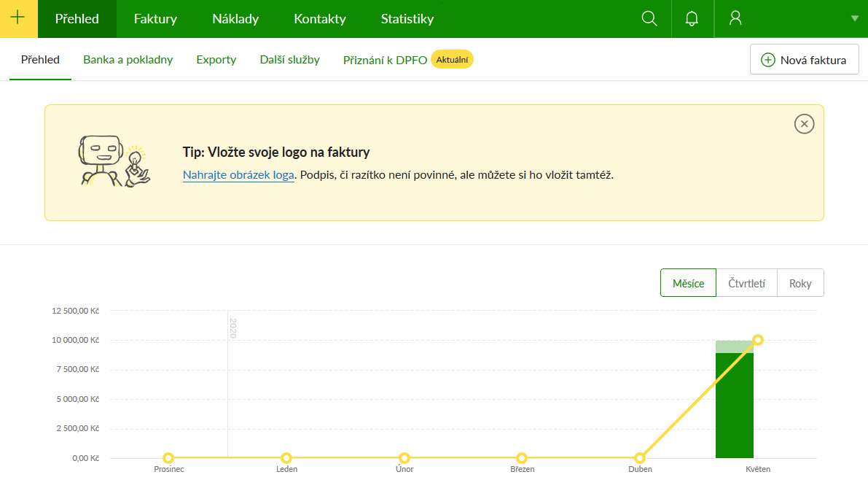The image size is (868, 488).
Task: Dismiss the logo tip banner
Action: [804, 124]
